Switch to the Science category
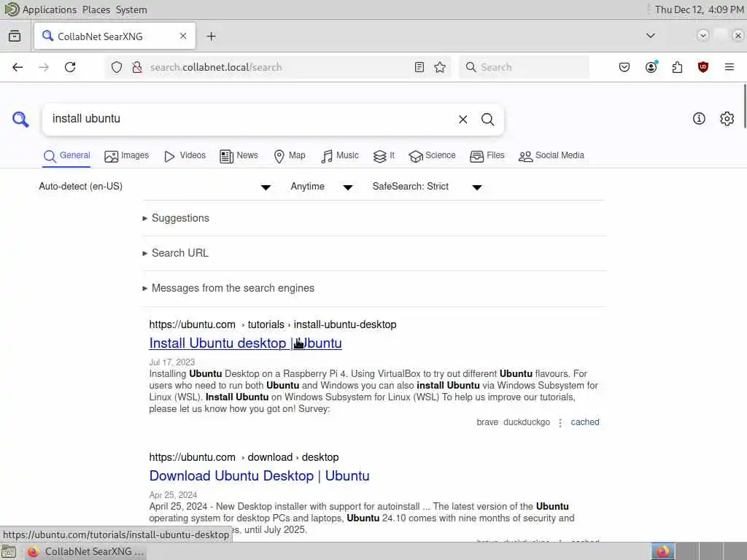This screenshot has width=747, height=560. click(432, 156)
